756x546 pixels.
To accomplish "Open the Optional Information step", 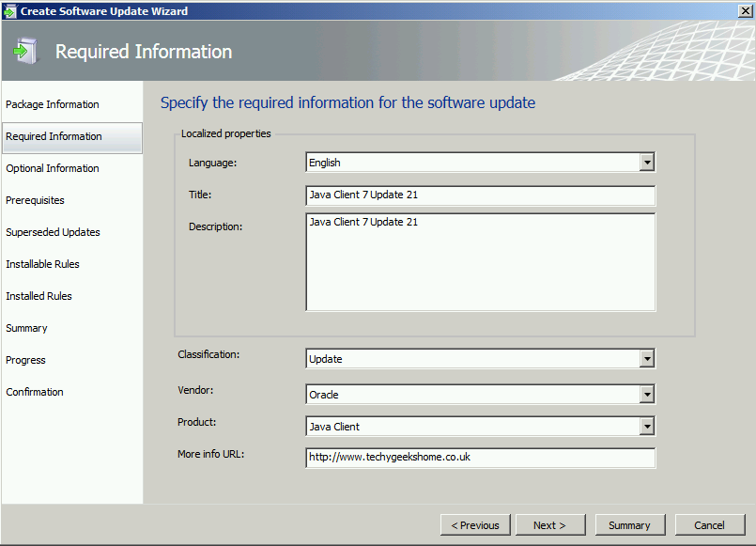I will click(x=53, y=168).
